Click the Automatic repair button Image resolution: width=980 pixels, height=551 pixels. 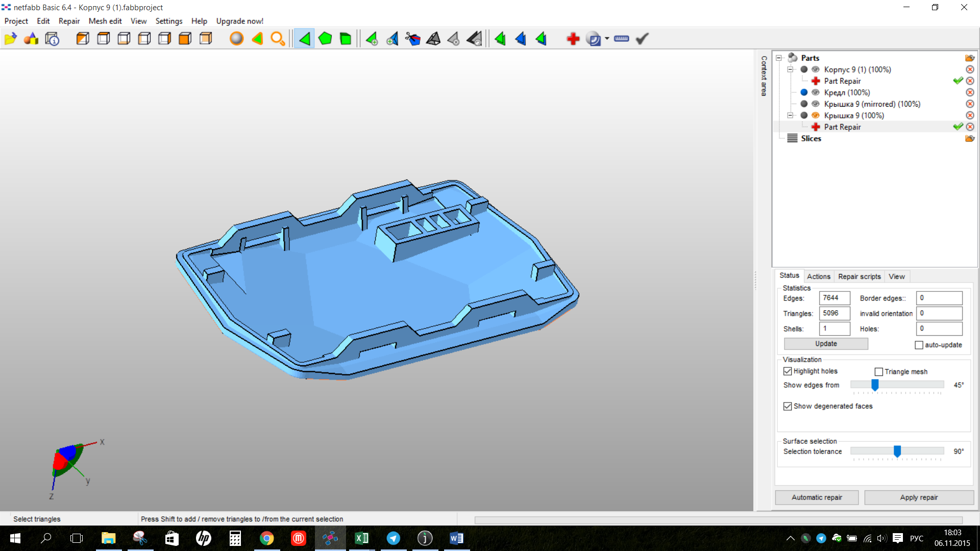pos(817,497)
